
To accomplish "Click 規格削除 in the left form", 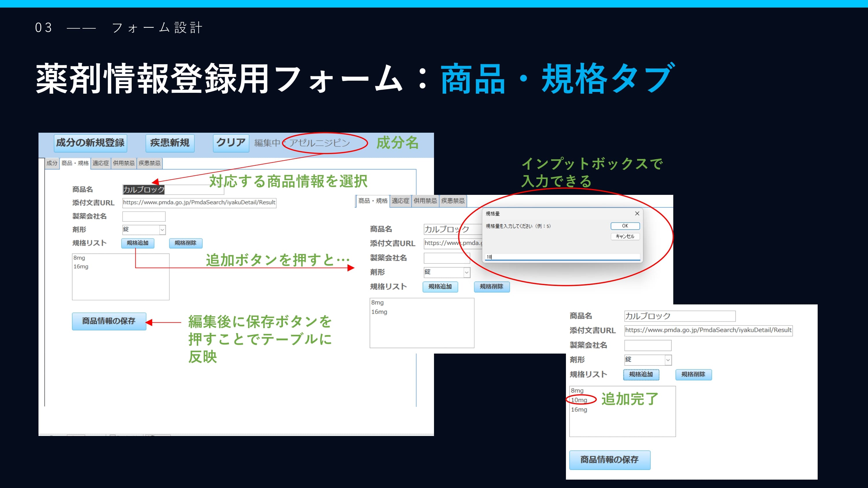I will click(185, 243).
